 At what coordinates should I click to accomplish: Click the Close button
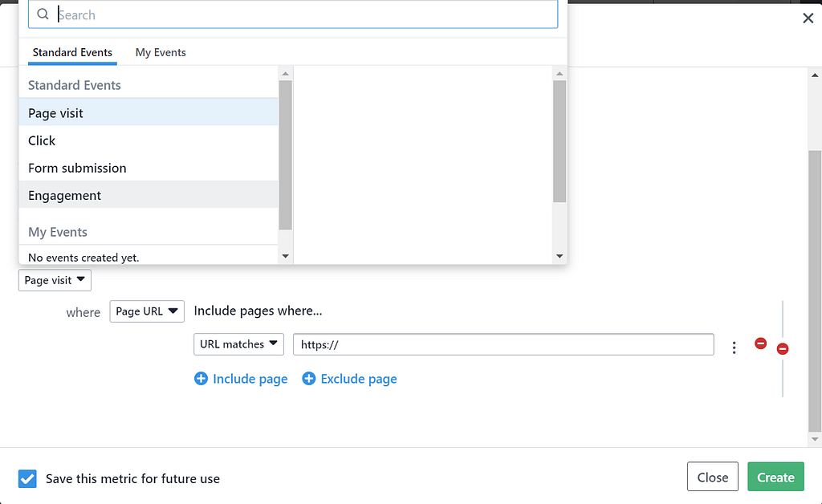tap(713, 477)
